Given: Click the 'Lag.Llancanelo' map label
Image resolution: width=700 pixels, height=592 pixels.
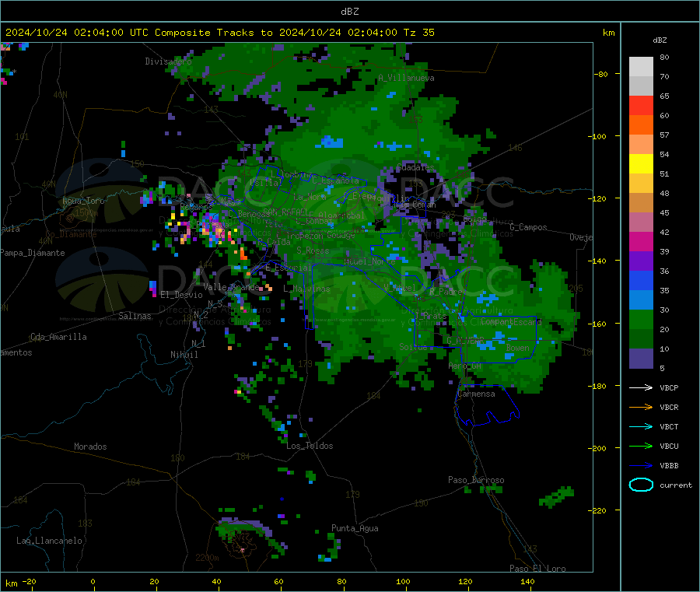Looking at the screenshot, I should [49, 541].
